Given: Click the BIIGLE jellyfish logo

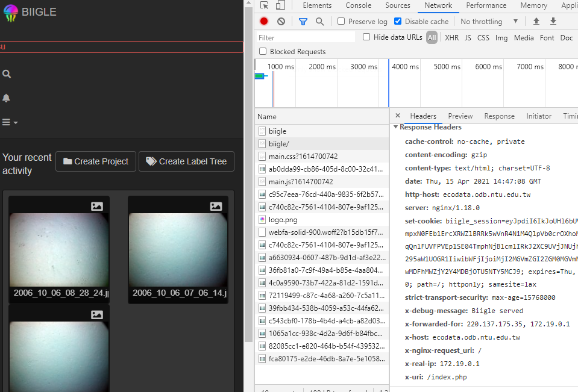Looking at the screenshot, I should coord(10,13).
